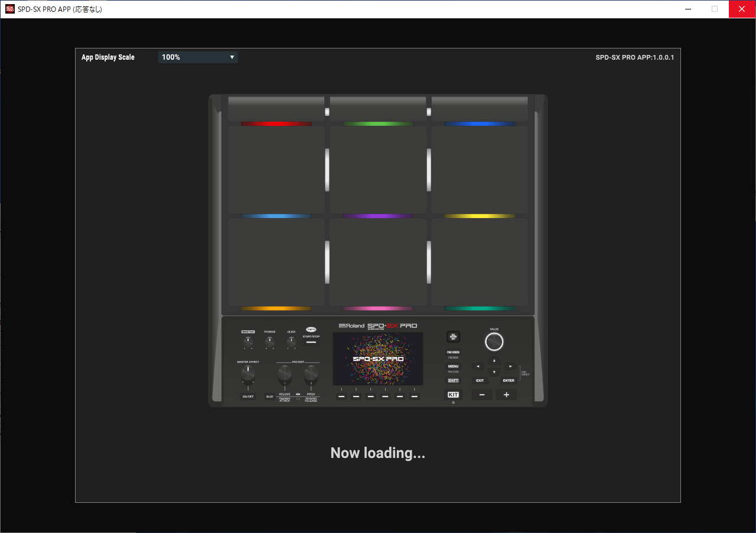Toggle the MASTER EFFECT ON/OFF button

tap(248, 396)
